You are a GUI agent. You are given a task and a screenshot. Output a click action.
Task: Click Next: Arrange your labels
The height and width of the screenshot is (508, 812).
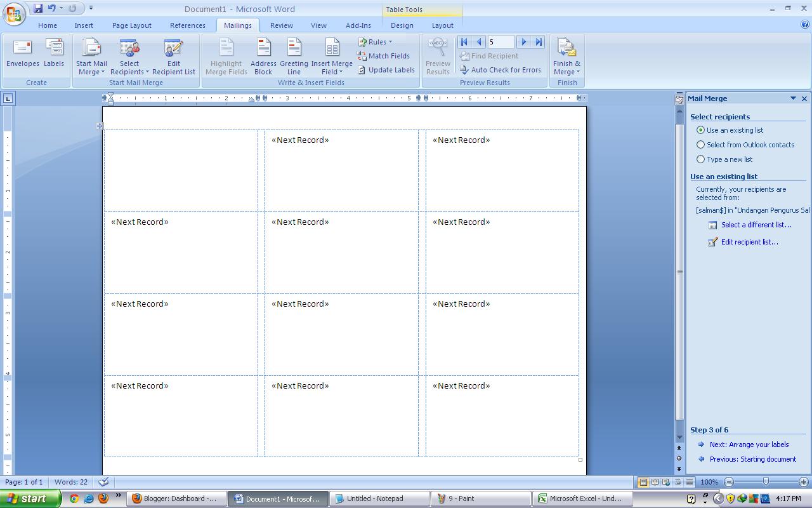pyautogui.click(x=749, y=444)
